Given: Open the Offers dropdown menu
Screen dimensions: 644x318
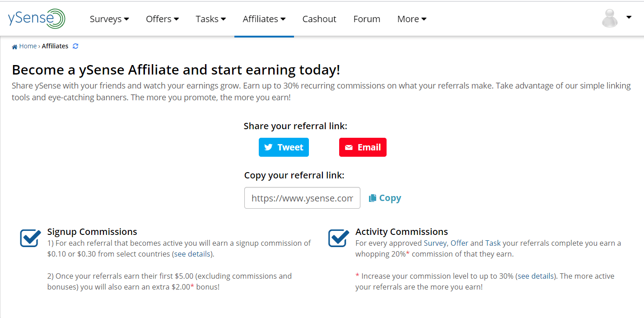Looking at the screenshot, I should click(162, 19).
